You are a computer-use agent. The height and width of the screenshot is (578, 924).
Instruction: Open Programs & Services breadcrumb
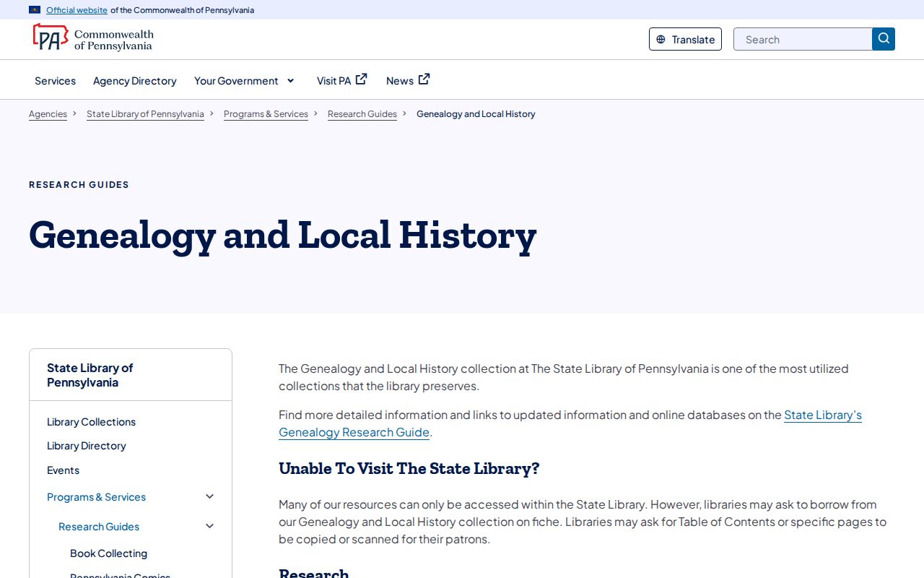tap(266, 114)
